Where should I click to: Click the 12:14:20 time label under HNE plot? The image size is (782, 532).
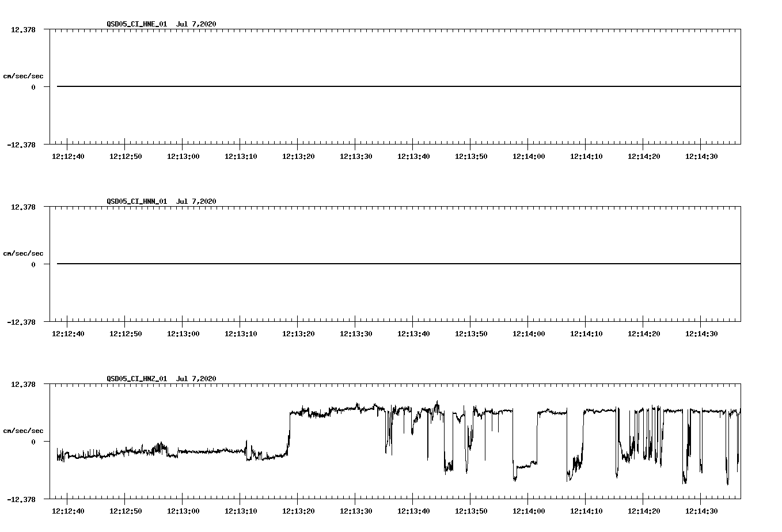coord(644,157)
